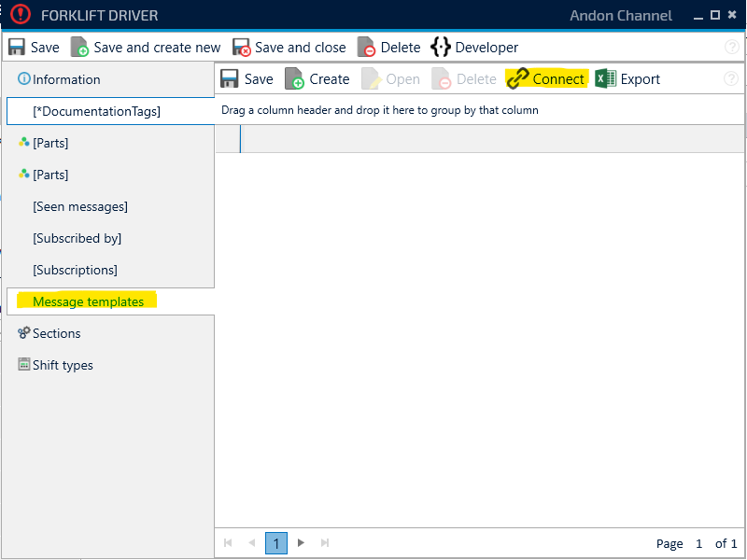Jump to the last page in the pager
This screenshot has height=560, width=747.
tap(325, 543)
